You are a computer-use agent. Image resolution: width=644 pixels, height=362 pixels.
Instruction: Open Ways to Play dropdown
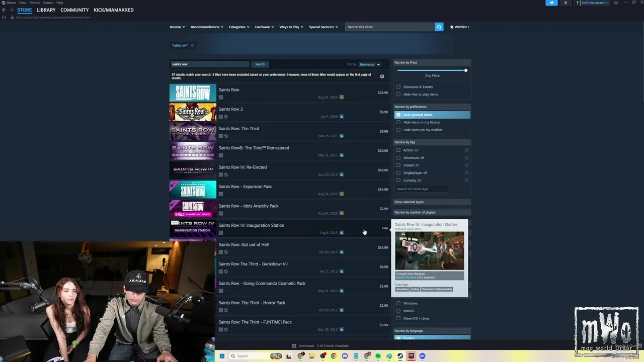click(x=291, y=27)
